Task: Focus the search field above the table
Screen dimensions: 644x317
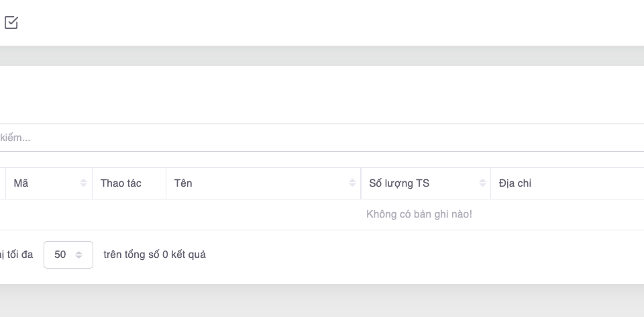Action: (x=322, y=138)
